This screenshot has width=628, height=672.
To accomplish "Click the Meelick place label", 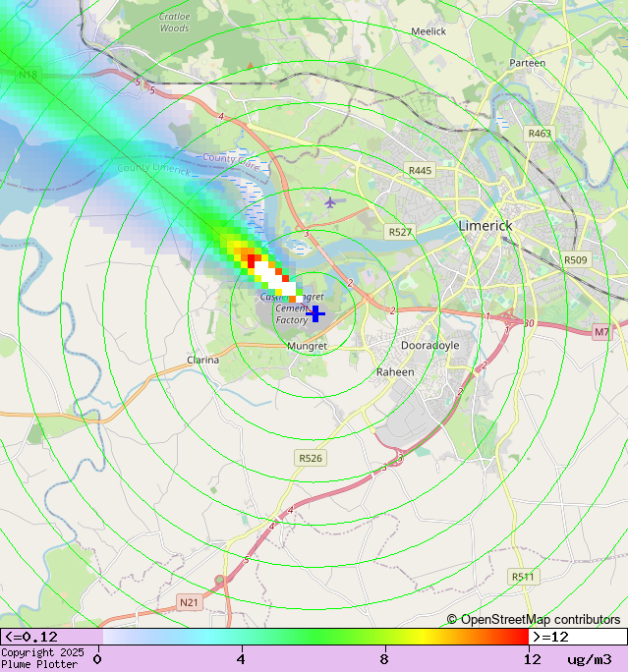I will click(x=428, y=31).
